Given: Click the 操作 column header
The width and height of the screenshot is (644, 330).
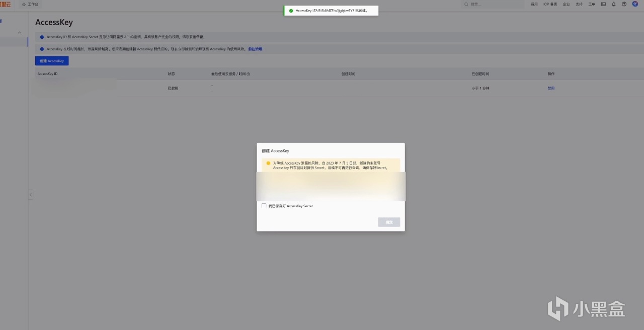Looking at the screenshot, I should coord(551,74).
